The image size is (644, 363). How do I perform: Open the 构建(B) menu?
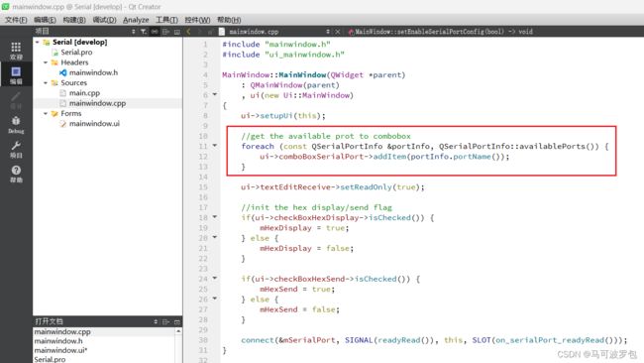tap(74, 20)
